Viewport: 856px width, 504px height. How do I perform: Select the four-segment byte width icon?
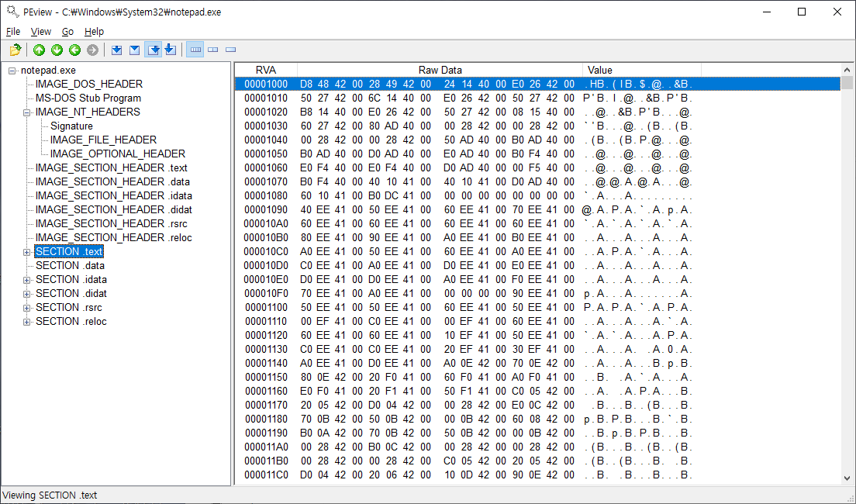195,50
